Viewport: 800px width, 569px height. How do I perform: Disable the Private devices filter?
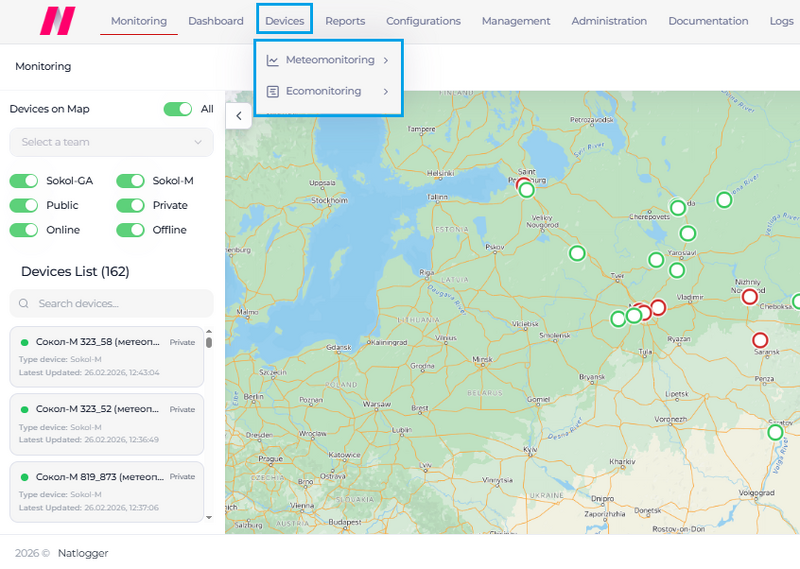130,205
